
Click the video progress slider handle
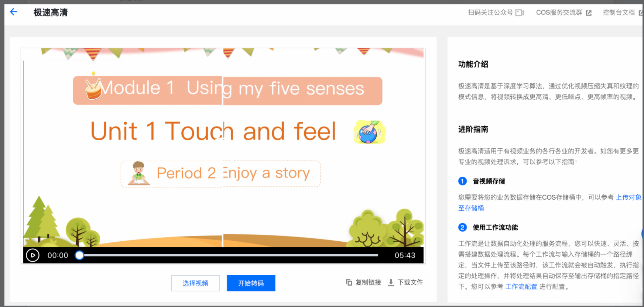[79, 255]
